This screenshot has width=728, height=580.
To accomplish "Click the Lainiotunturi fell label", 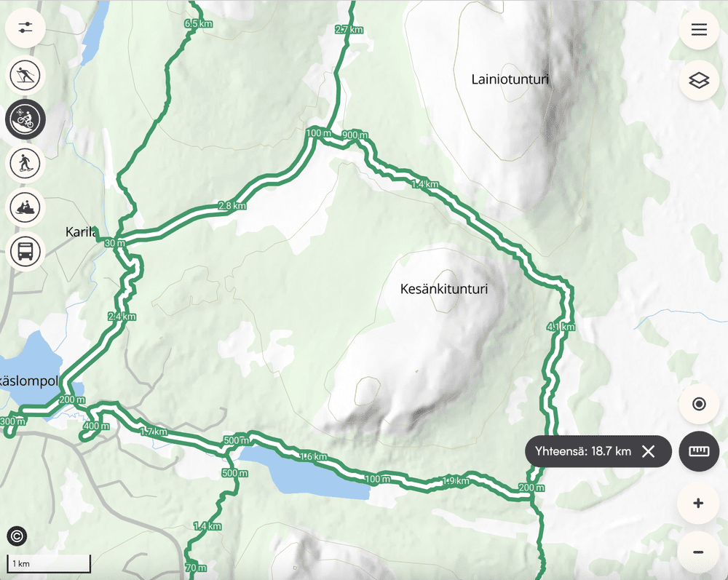I will [x=510, y=79].
